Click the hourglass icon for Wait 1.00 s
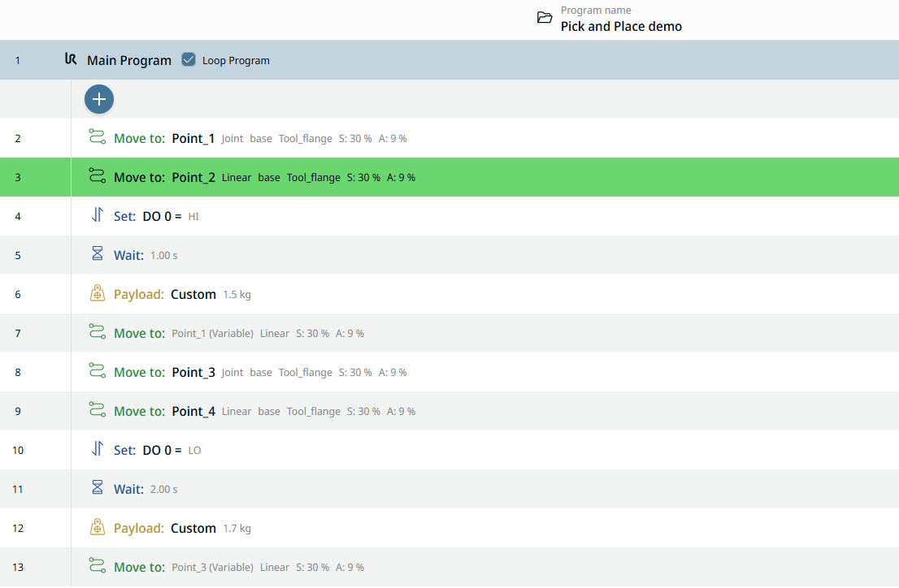The width and height of the screenshot is (899, 588). (x=97, y=254)
